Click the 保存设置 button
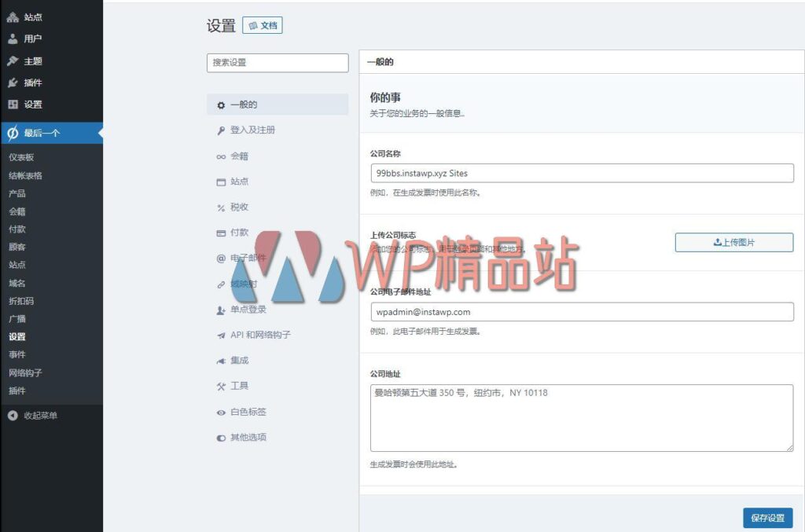The height and width of the screenshot is (532, 805). click(x=768, y=517)
